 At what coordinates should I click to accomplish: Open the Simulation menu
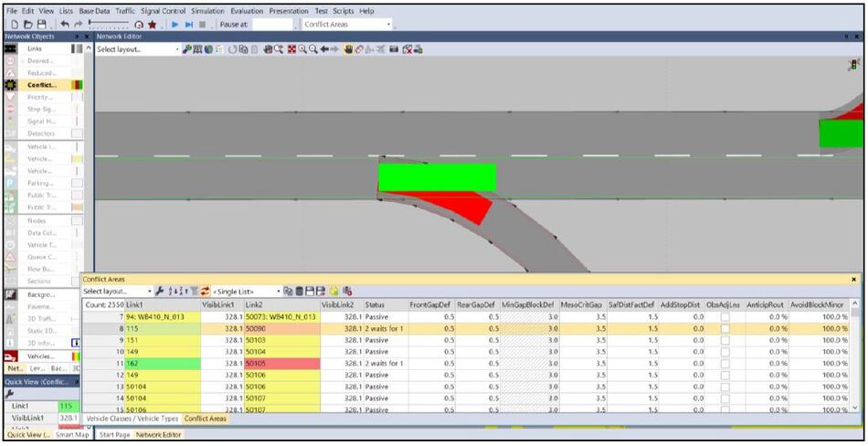coord(207,11)
